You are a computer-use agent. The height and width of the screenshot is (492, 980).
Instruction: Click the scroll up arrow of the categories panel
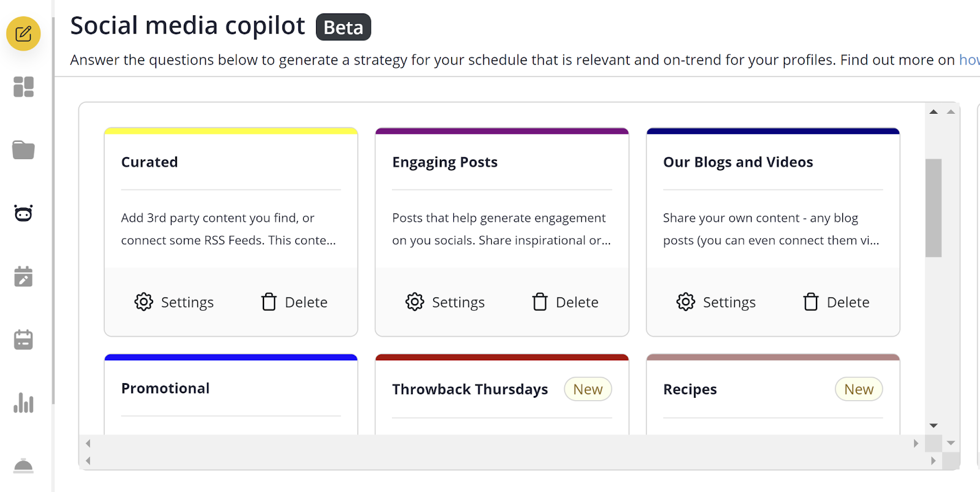point(933,112)
